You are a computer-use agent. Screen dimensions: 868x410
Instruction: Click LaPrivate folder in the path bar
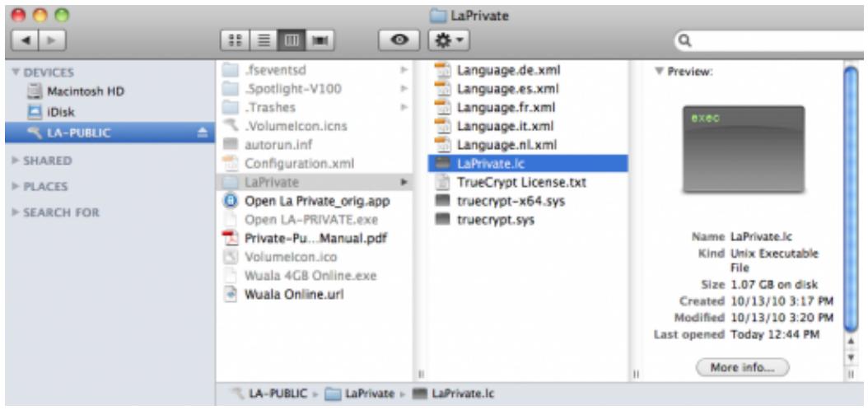[x=359, y=394]
